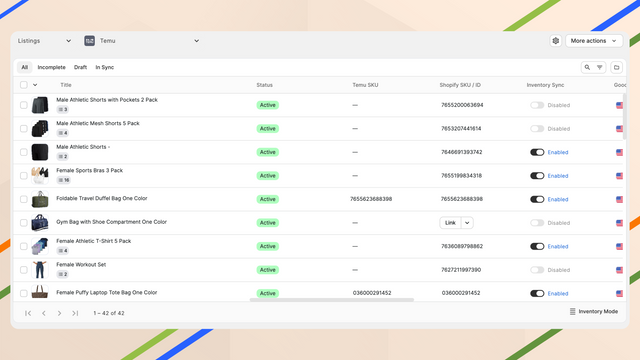Enable inventory sync for Shorts with Pockets 2 Pack
The width and height of the screenshot is (640, 360).
click(537, 105)
